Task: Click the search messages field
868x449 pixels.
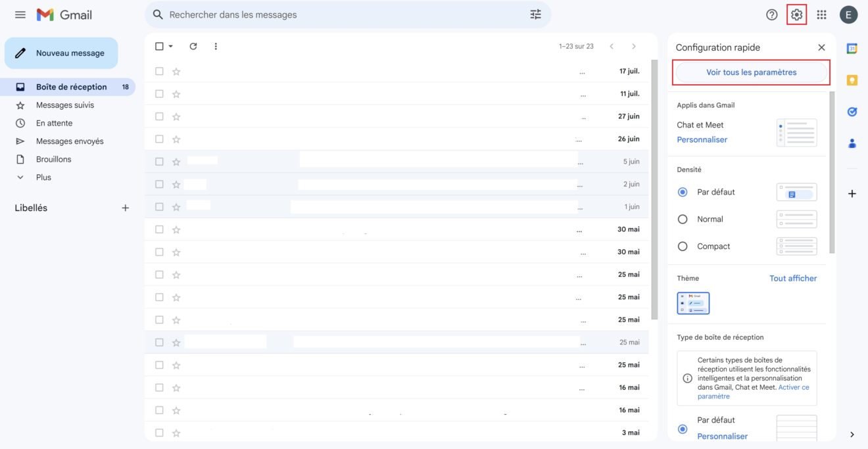Action: click(x=347, y=14)
